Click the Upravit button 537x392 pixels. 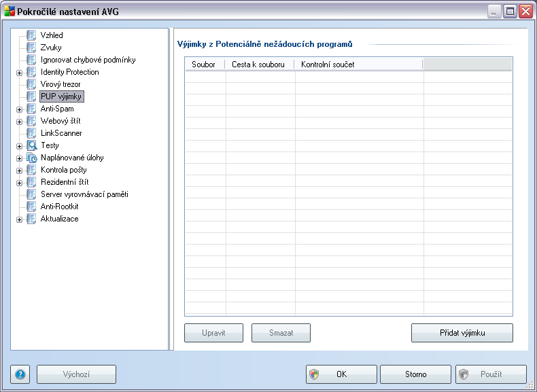pyautogui.click(x=213, y=333)
